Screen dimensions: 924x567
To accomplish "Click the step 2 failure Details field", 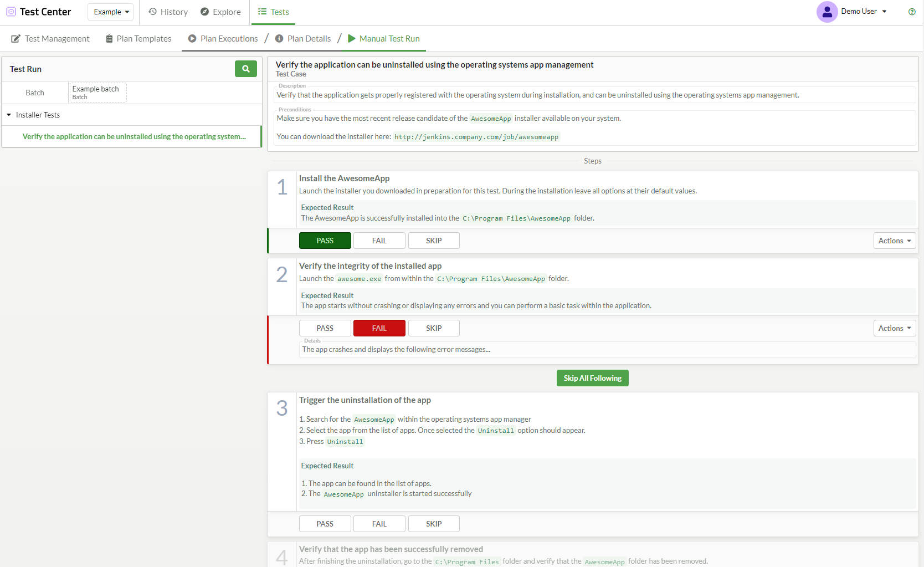I will point(607,350).
